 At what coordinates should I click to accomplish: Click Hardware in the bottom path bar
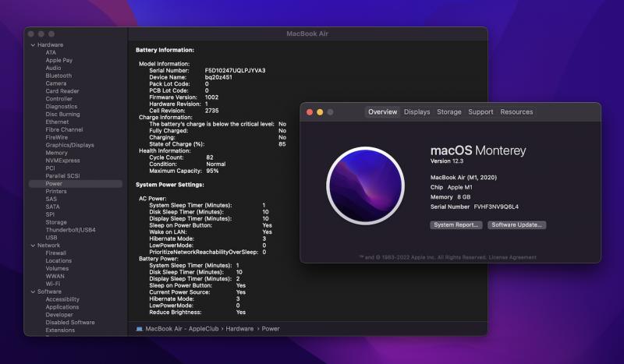[239, 328]
